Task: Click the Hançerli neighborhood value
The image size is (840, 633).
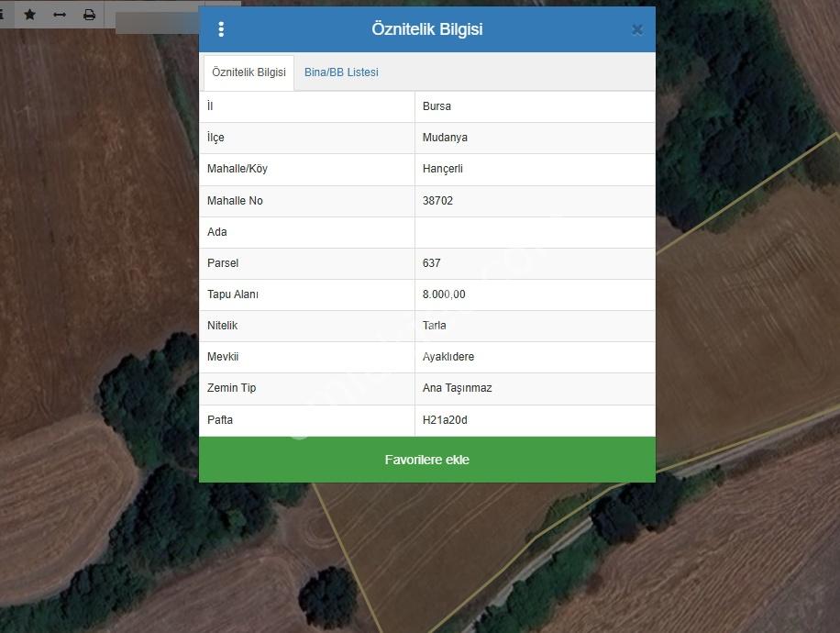Action: (x=443, y=169)
